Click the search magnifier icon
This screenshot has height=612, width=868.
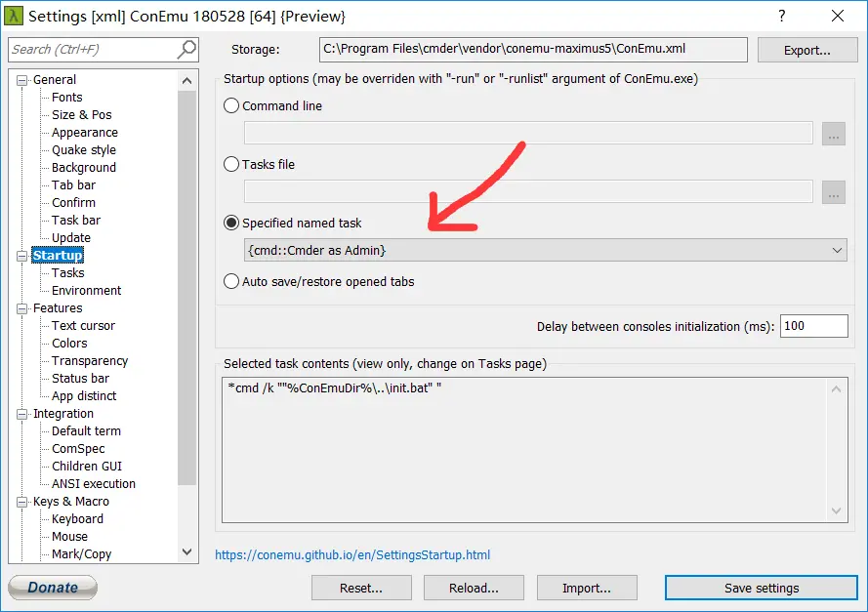click(x=186, y=49)
